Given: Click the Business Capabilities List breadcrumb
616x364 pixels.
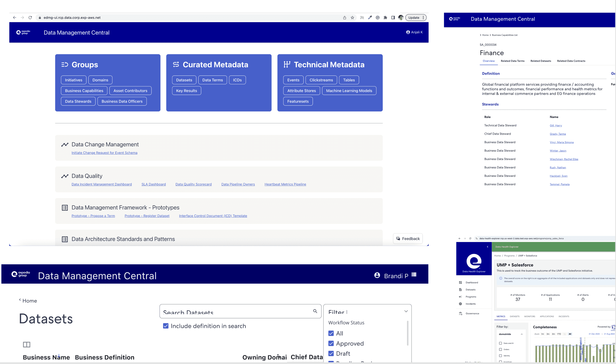Looking at the screenshot, I should [x=505, y=35].
